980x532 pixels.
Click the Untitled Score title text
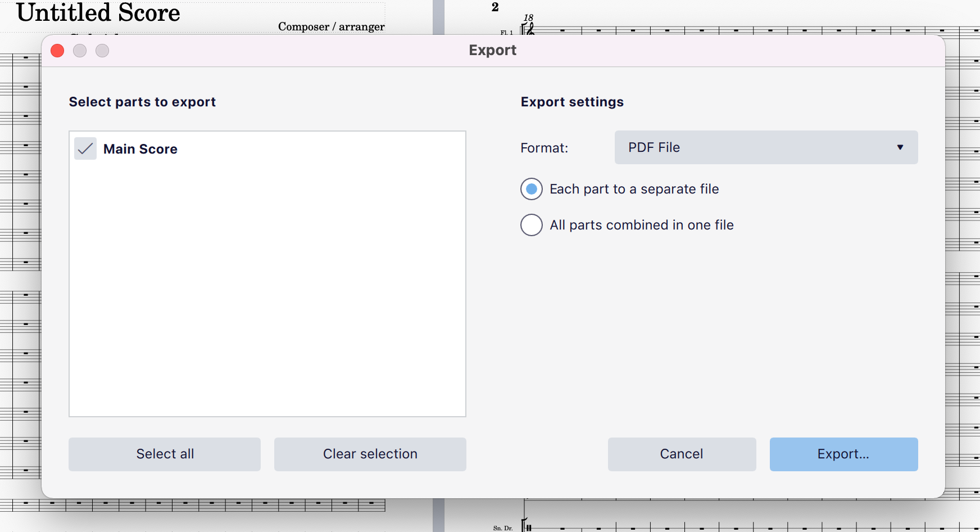pos(98,13)
